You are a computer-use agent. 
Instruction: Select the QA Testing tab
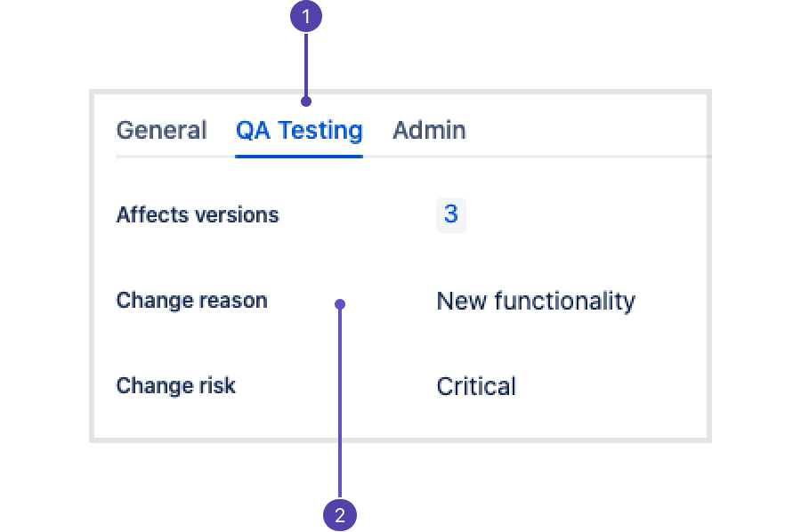click(299, 130)
